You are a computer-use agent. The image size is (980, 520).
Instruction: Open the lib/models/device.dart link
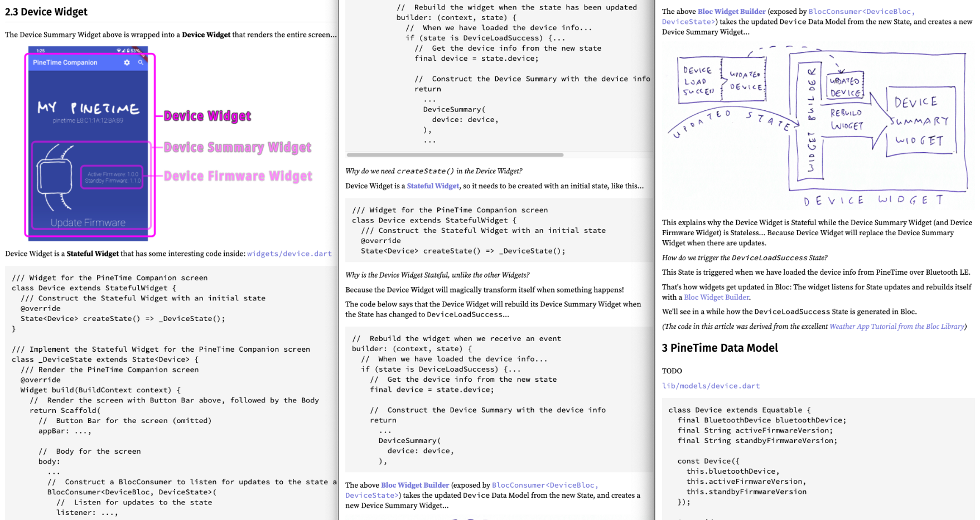pos(711,386)
